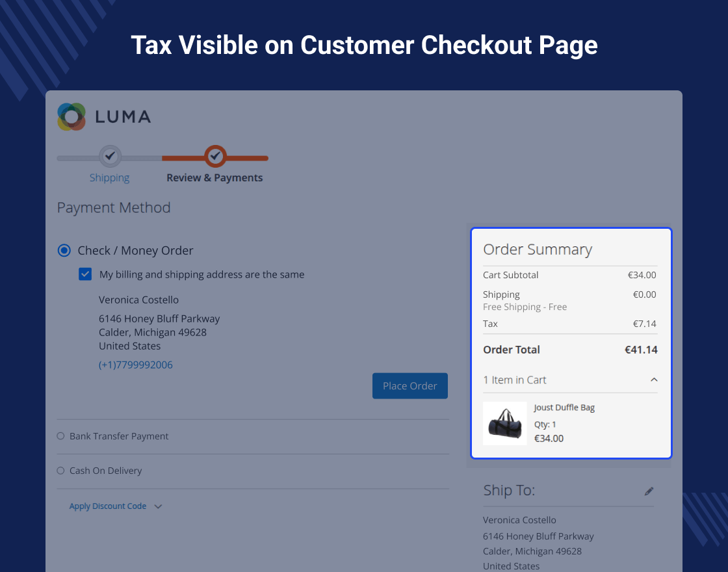Click the Shipping step checkmark circle

[x=110, y=157]
